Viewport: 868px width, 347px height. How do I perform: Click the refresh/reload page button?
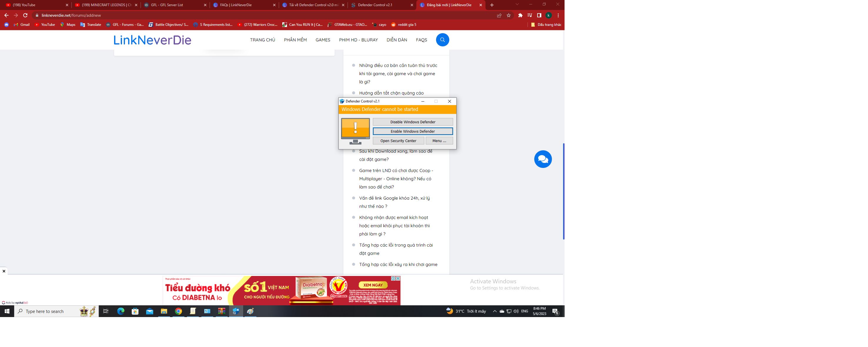tap(26, 15)
